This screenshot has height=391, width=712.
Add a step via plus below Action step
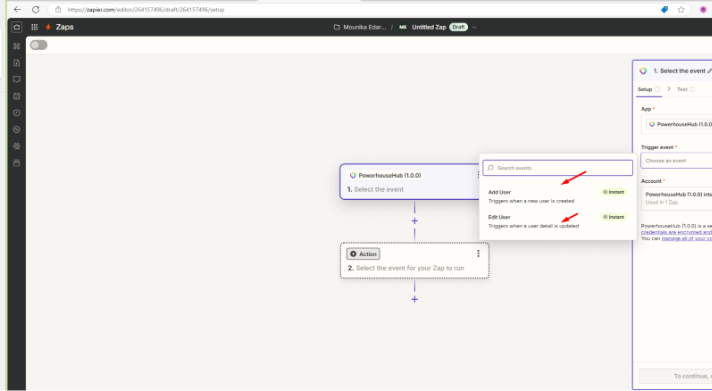point(415,299)
